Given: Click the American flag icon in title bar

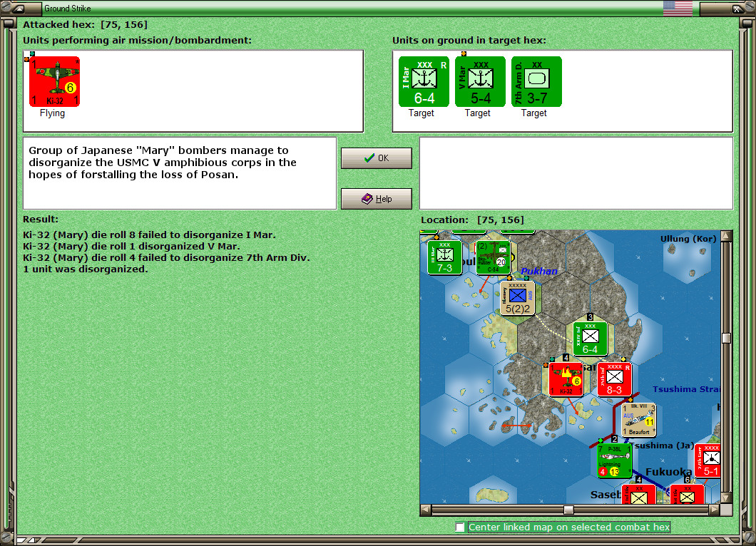Looking at the screenshot, I should pyautogui.click(x=678, y=8).
